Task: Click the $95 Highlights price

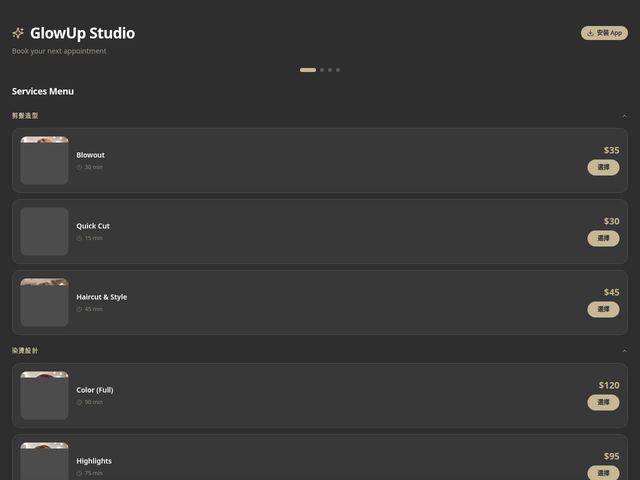Action: pos(611,456)
